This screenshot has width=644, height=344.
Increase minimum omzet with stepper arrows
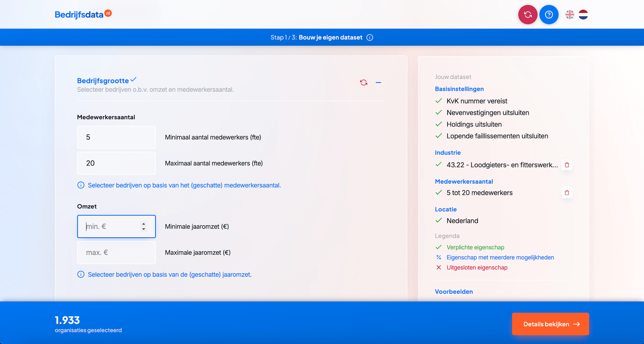[144, 224]
